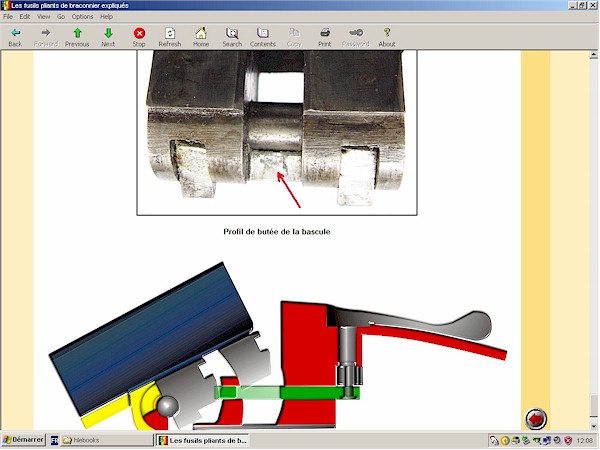Click the colored gun mechanism diagram

[x=278, y=346]
